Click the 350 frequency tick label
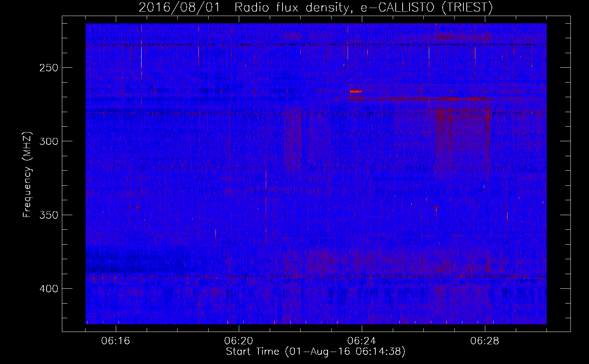Image resolution: width=589 pixels, height=364 pixels. [x=49, y=215]
